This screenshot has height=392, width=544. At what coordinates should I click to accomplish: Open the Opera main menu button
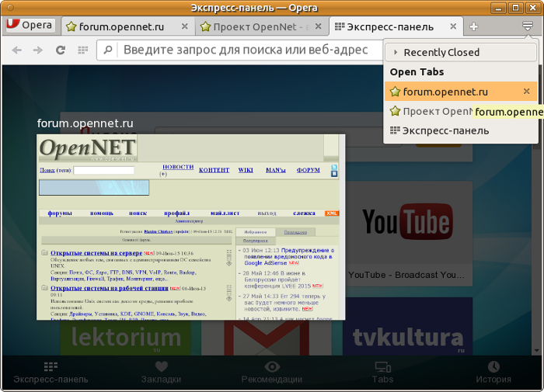tap(30, 26)
